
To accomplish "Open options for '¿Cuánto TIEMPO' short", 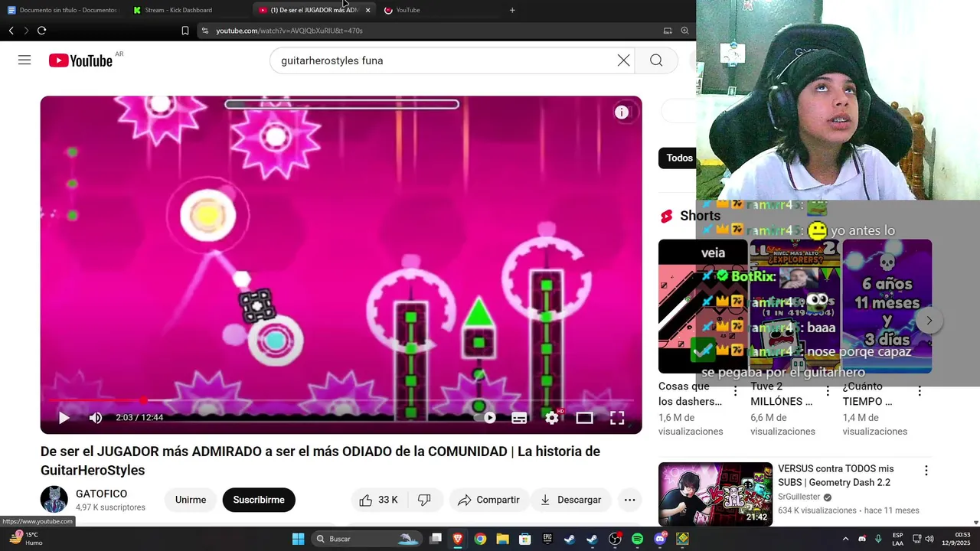I will point(920,392).
